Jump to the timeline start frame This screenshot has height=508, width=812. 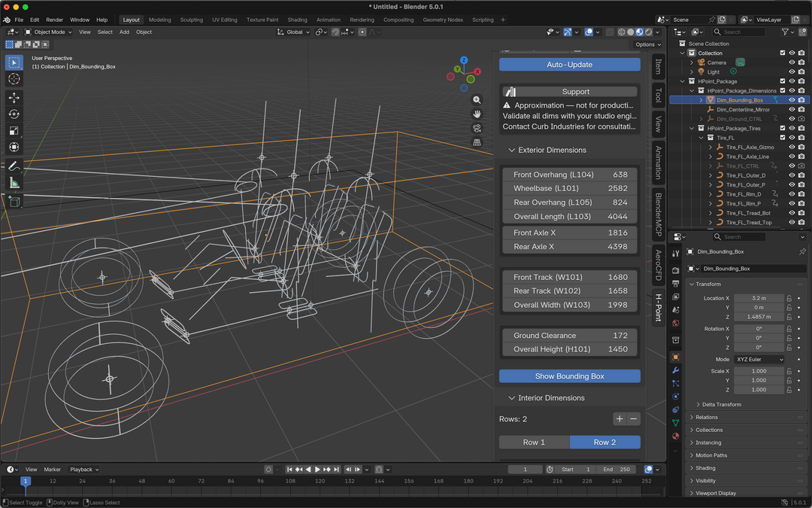[x=289, y=469]
